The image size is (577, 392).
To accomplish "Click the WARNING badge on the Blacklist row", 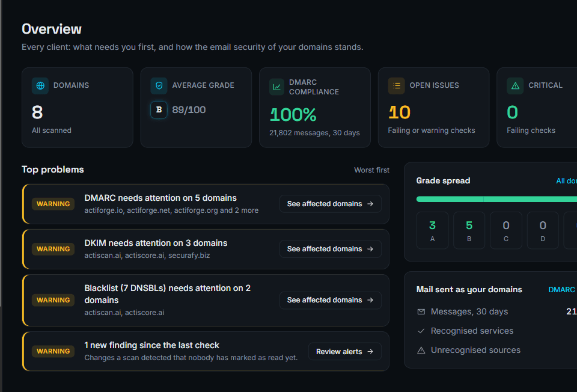I will tap(53, 301).
